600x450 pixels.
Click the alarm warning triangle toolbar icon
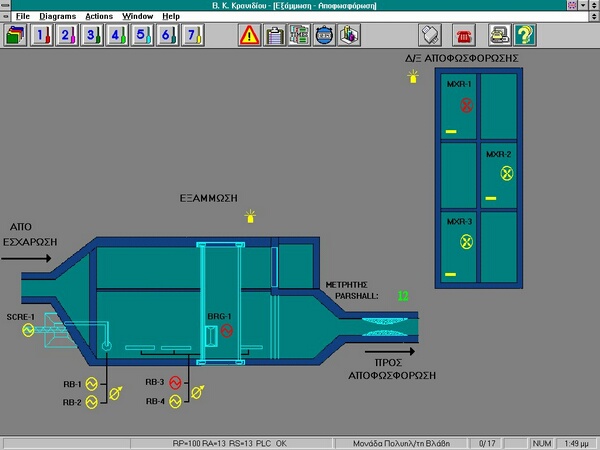click(248, 36)
